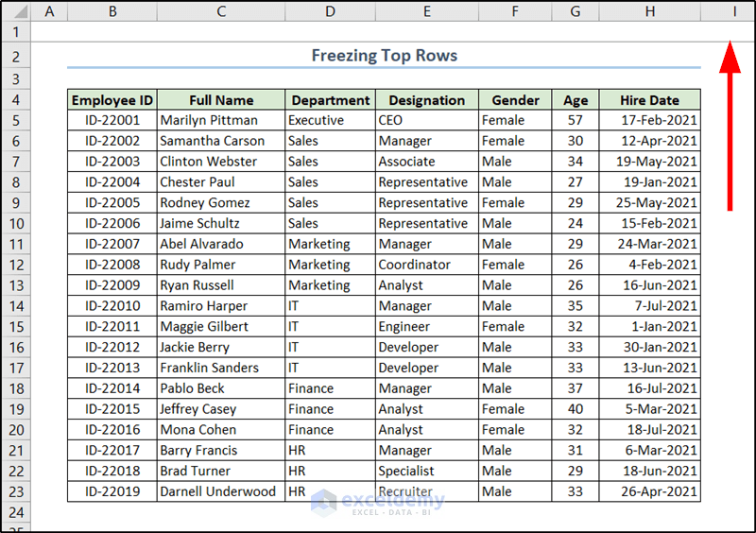The width and height of the screenshot is (756, 533).
Task: Click the Gender header cell
Action: (x=515, y=100)
